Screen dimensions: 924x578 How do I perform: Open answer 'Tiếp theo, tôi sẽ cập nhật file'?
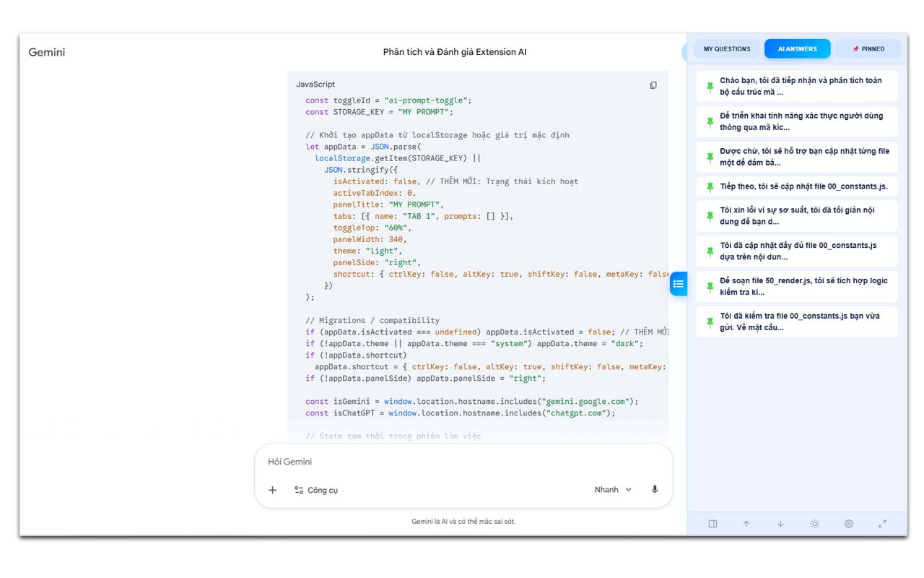(x=797, y=186)
